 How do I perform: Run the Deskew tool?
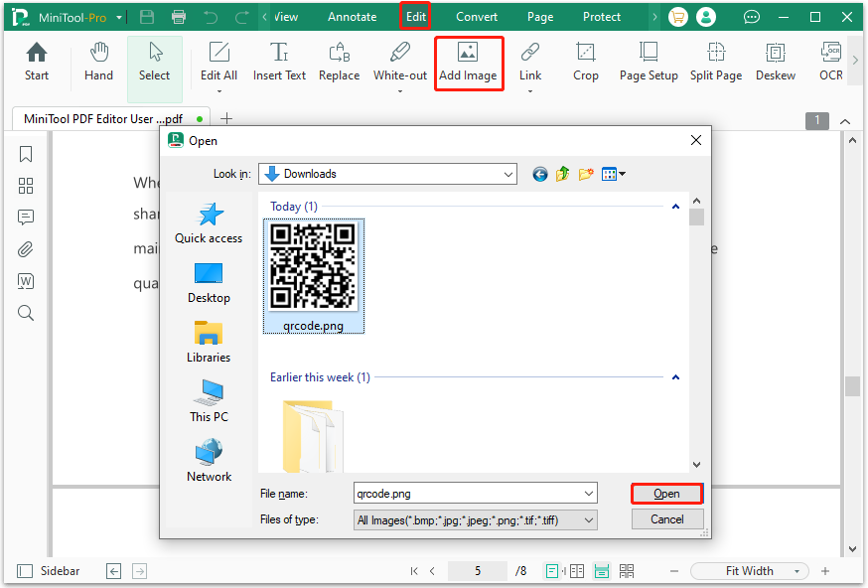775,62
